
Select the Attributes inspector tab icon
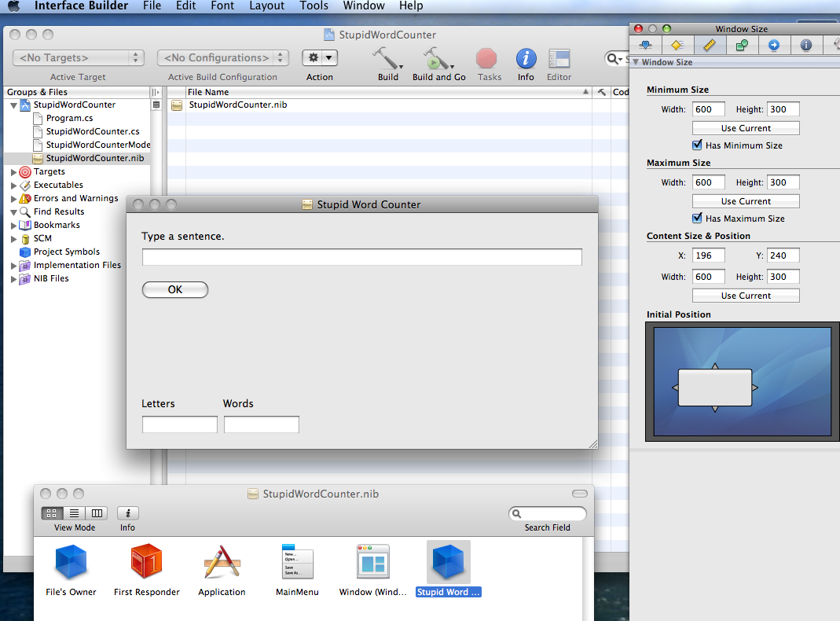pyautogui.click(x=646, y=45)
